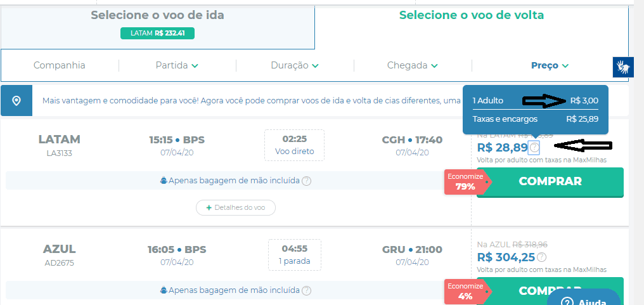Click AZUL baggage info question mark icon
Viewport: 644px width, 305px height.
tap(306, 290)
